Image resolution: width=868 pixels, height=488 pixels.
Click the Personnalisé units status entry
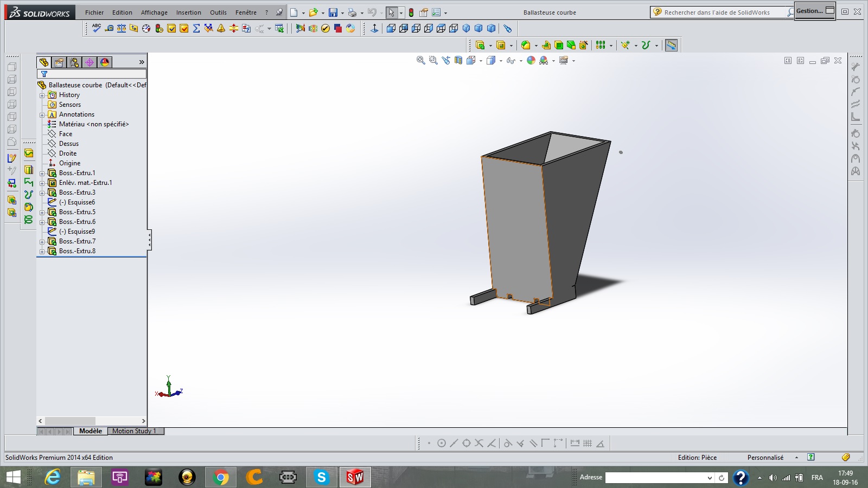coord(765,458)
